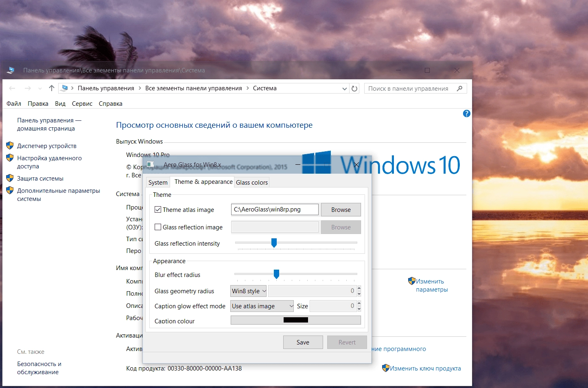This screenshot has height=388, width=588.
Task: Open Настройка удаленного доступа link
Action: [49, 162]
